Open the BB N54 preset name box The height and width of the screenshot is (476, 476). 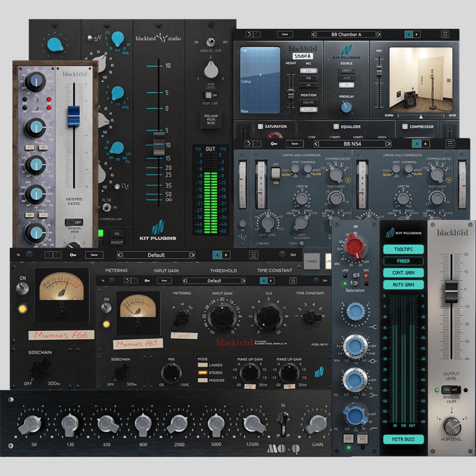(x=352, y=144)
